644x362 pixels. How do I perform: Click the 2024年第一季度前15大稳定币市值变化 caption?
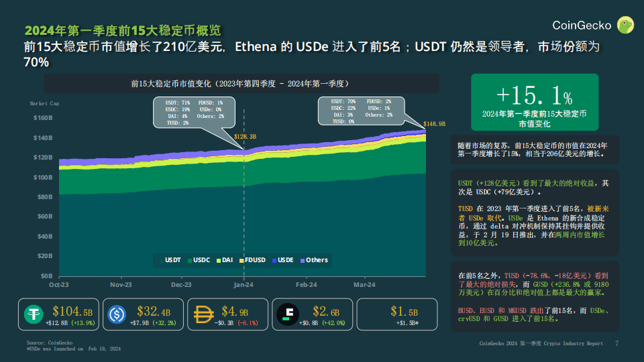535,119
